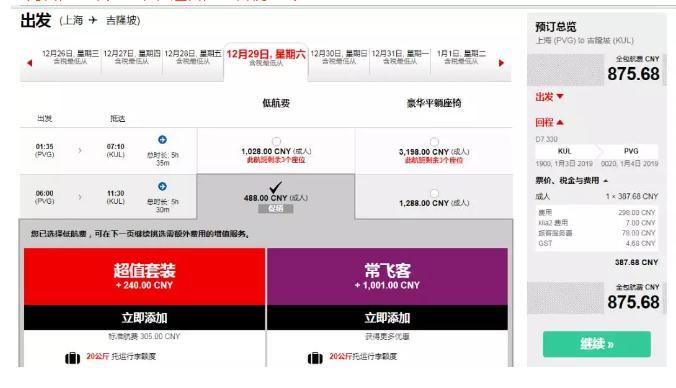Click the airplane icon between 上海 and 吉隆坡

(x=93, y=20)
